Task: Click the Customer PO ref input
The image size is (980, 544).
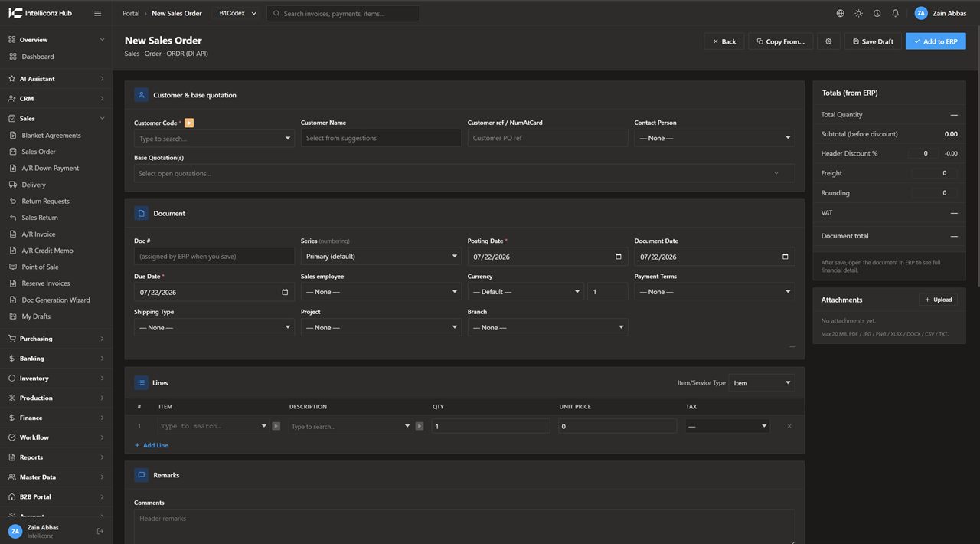Action: tap(547, 138)
